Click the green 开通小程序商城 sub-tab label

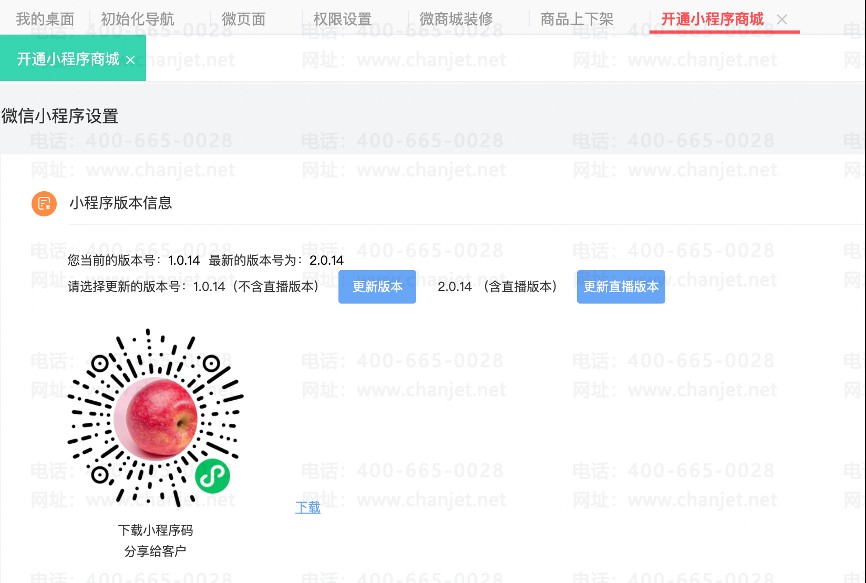(x=68, y=59)
